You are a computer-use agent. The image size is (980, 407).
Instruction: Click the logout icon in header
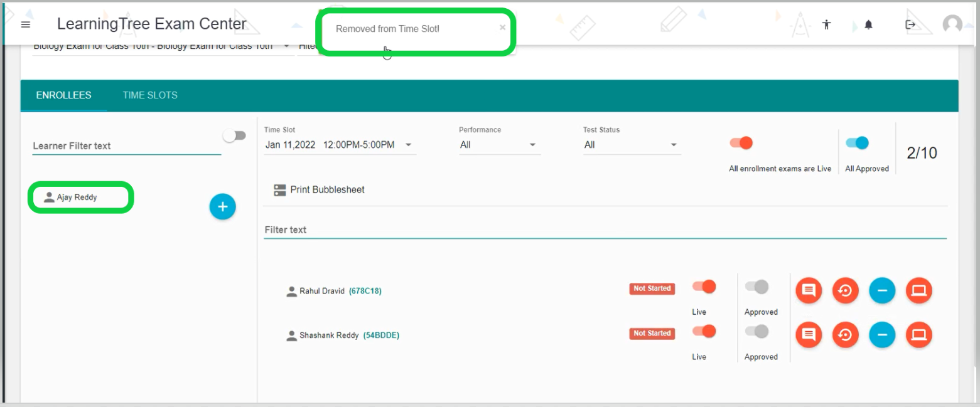[x=910, y=24]
